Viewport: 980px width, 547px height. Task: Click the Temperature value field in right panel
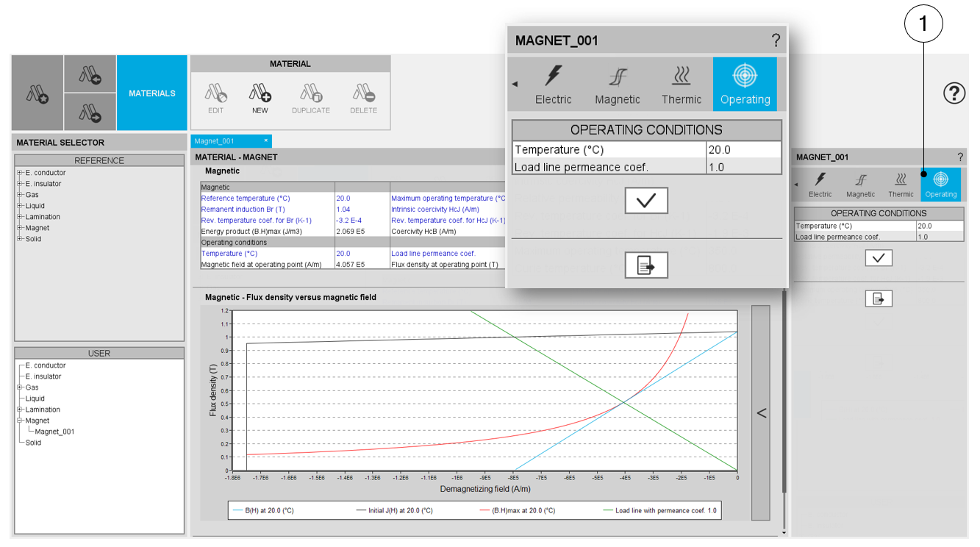939,226
